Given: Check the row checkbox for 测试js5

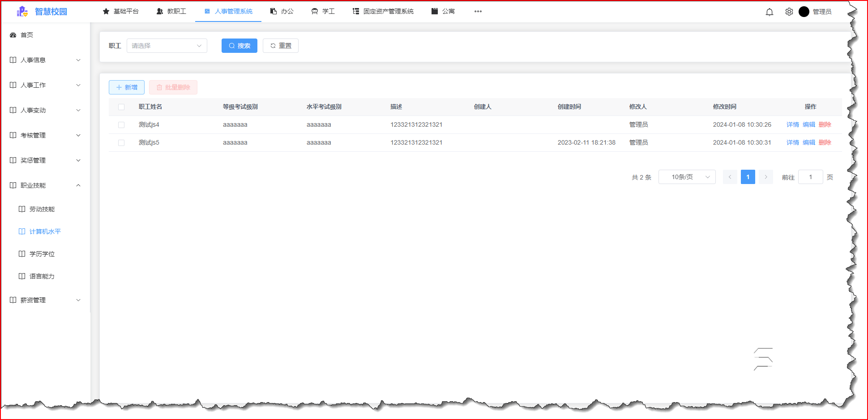Looking at the screenshot, I should (121, 143).
